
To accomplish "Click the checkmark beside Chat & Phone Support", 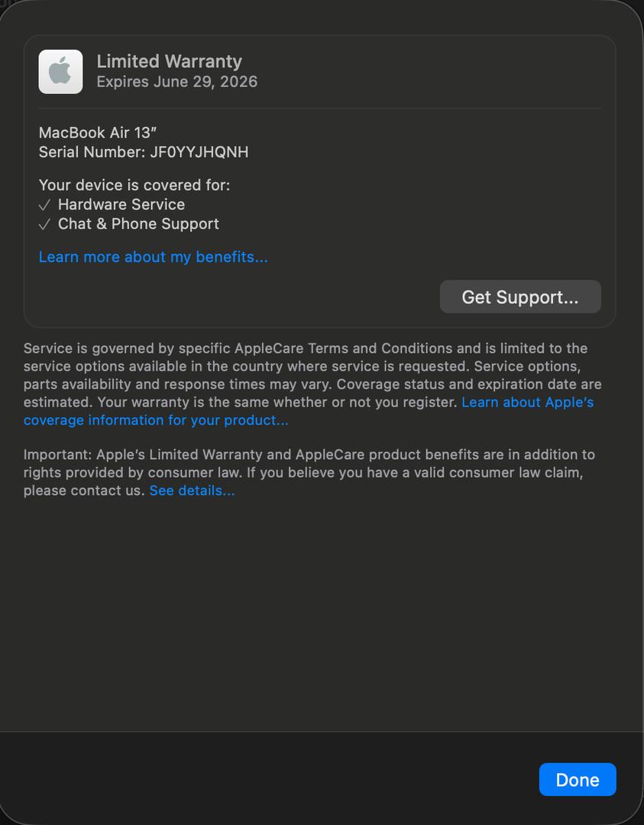I will [45, 224].
